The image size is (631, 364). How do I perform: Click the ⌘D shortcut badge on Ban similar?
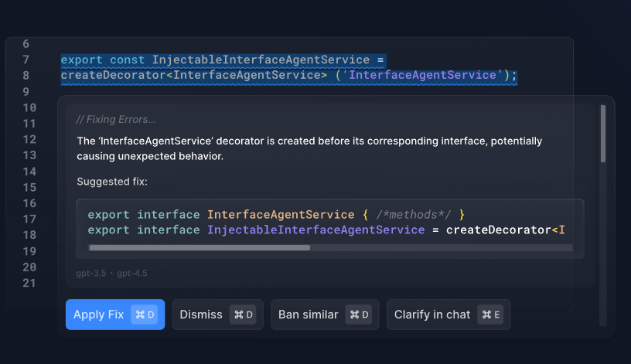coord(359,315)
